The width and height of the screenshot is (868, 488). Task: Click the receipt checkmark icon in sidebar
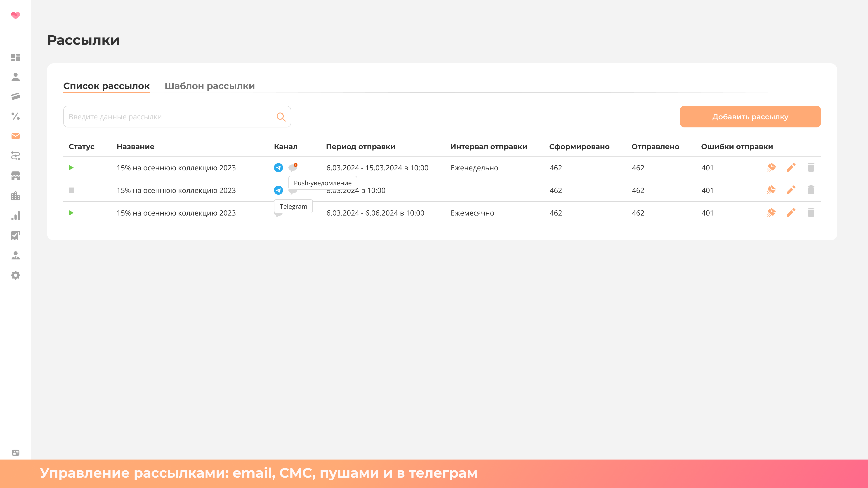click(x=16, y=235)
